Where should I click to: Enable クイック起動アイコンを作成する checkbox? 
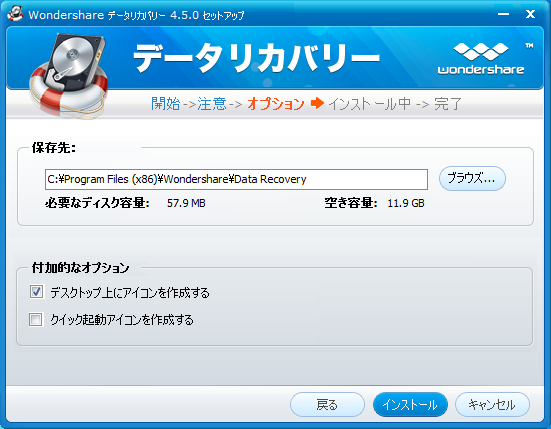point(36,319)
